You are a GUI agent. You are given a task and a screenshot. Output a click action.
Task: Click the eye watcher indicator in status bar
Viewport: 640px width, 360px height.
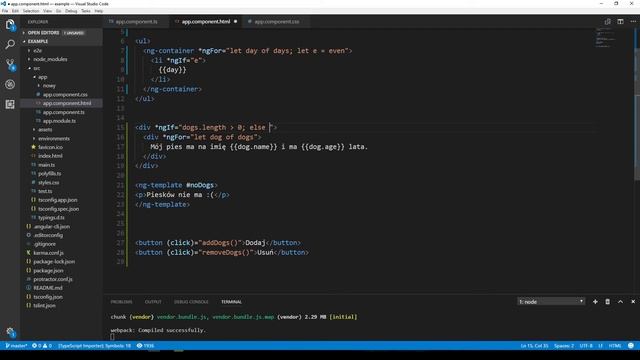(145, 346)
